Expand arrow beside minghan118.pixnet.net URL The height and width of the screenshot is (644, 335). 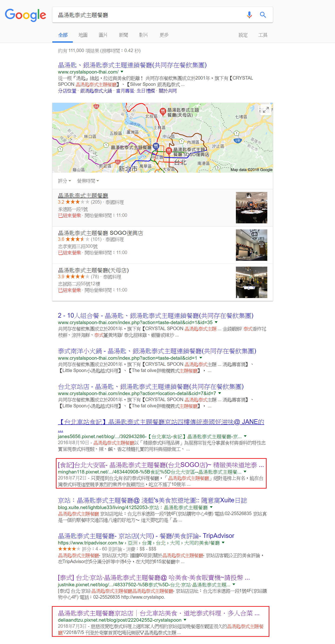pyautogui.click(x=245, y=472)
